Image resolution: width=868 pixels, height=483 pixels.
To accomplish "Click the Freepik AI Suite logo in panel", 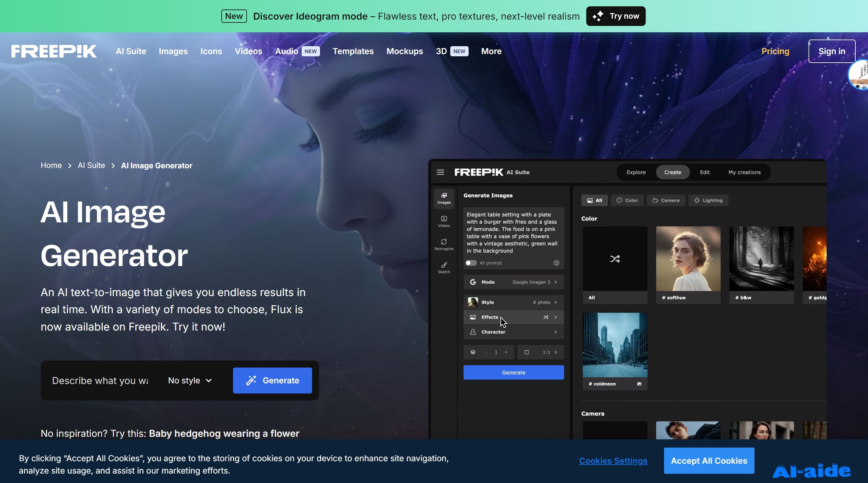I will [492, 172].
